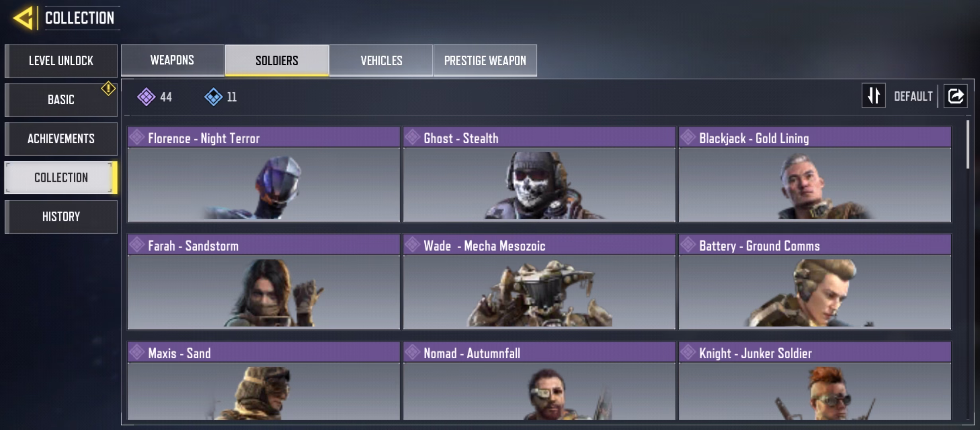Click rarity diamond icon beside Ghost - Stealth
The width and height of the screenshot is (980, 430).
(x=413, y=137)
